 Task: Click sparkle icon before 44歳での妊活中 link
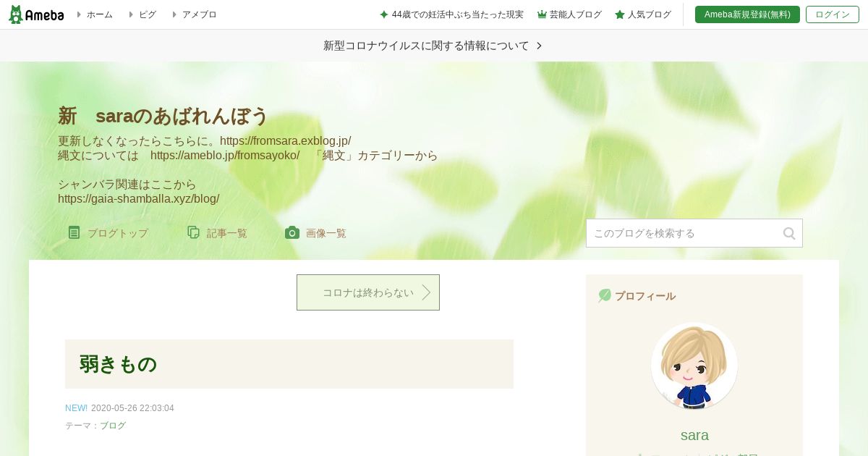tap(384, 14)
